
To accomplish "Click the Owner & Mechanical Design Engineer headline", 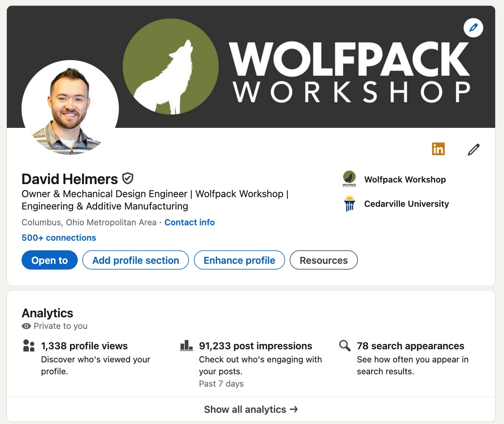I will tap(155, 200).
